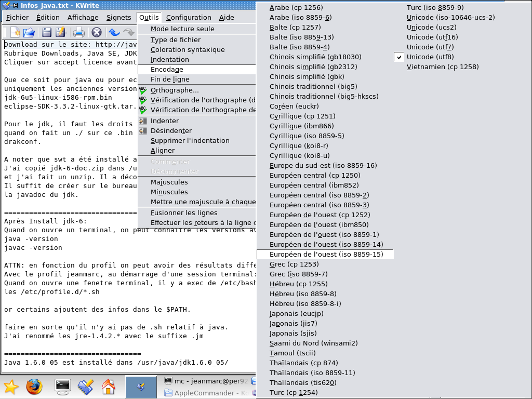Image resolution: width=532 pixels, height=399 pixels.
Task: Select Coréen (euckr) encoding
Action: click(x=325, y=106)
